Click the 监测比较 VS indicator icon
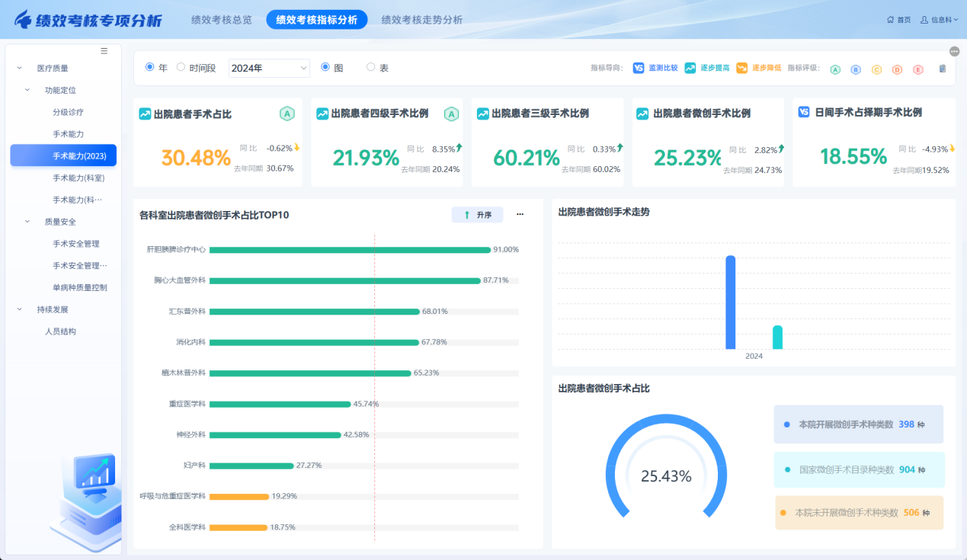This screenshot has height=560, width=967. click(x=639, y=68)
